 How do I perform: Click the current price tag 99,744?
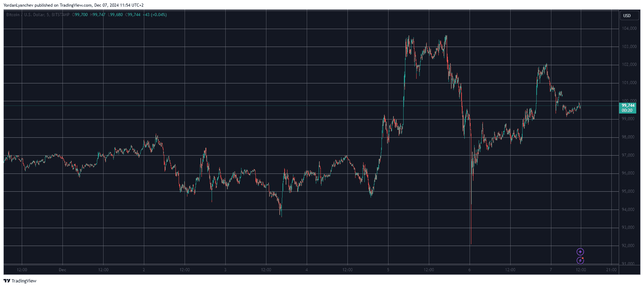[628, 105]
